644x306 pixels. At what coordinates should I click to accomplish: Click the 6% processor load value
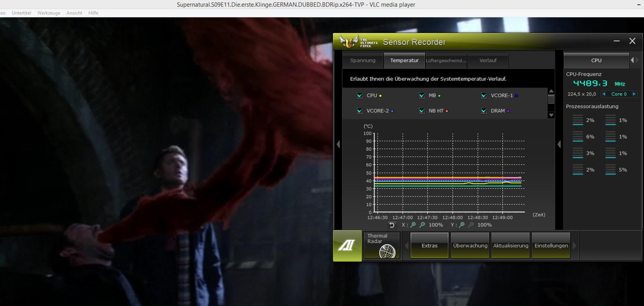pyautogui.click(x=590, y=137)
